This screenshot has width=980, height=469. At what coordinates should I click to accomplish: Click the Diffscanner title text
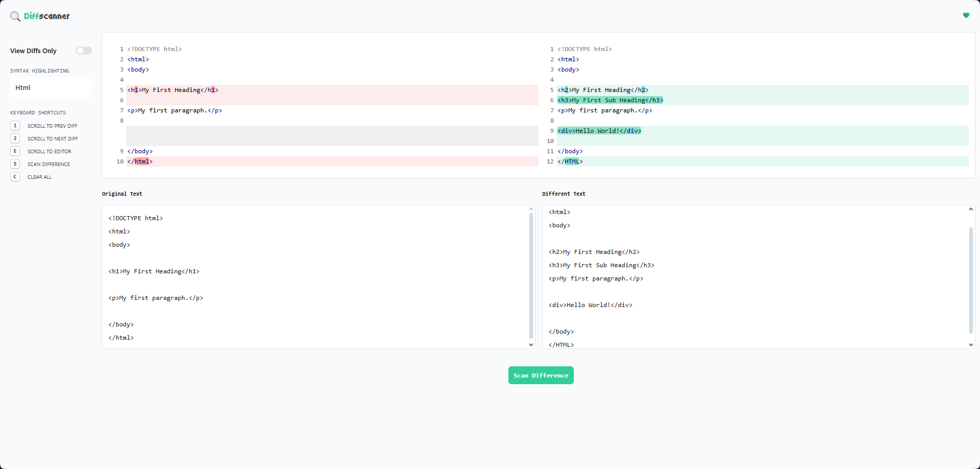(x=46, y=16)
